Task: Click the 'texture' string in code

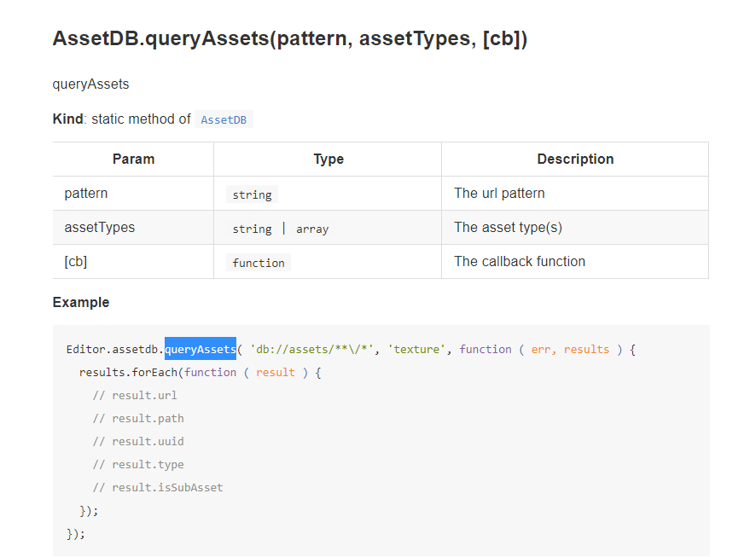Action: [x=416, y=349]
